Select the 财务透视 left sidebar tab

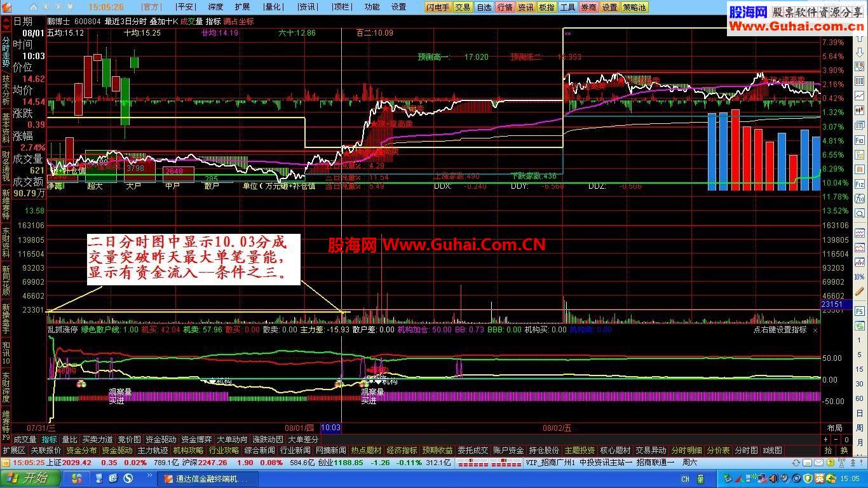[x=6, y=166]
